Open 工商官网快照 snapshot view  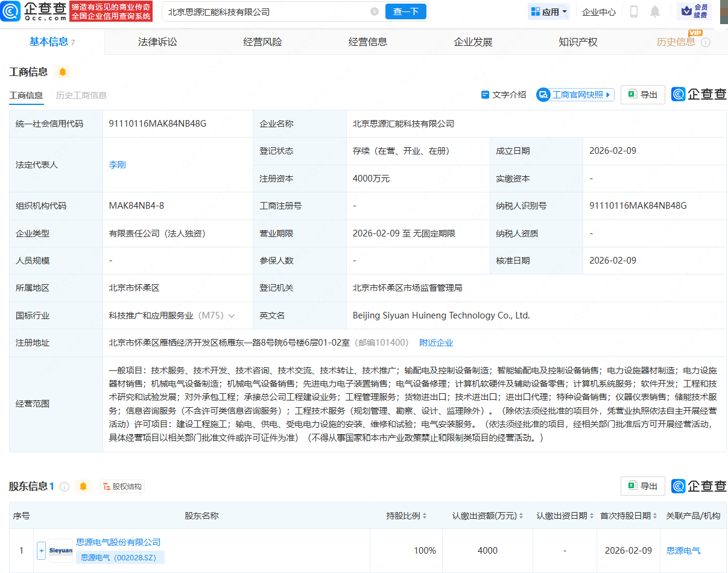click(574, 95)
